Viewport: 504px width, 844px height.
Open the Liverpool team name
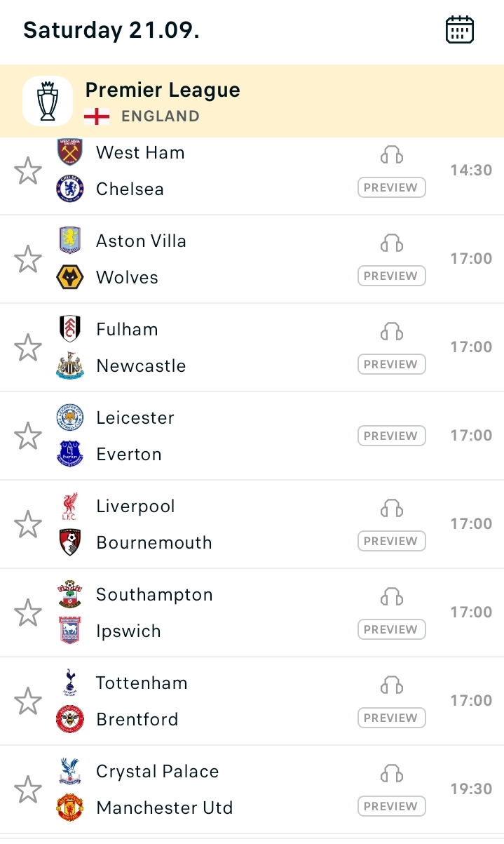(x=135, y=507)
